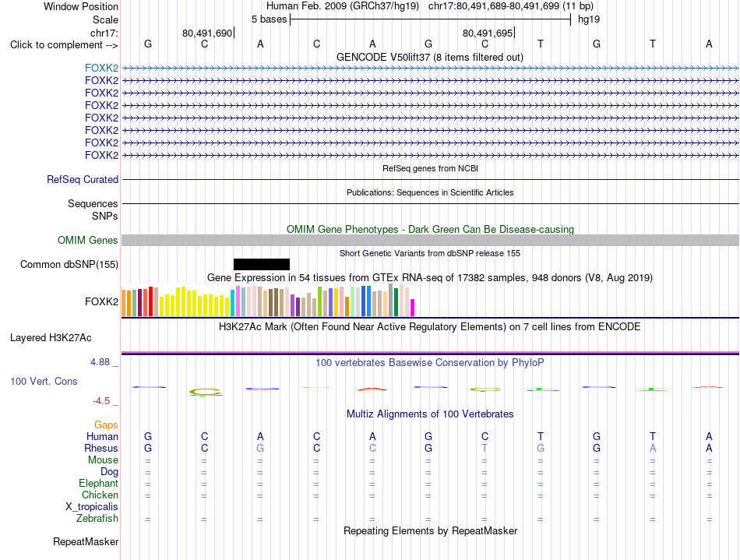Click the 'RefSeq genes from NCBI' title
Screen dimensions: 740x560
point(431,168)
